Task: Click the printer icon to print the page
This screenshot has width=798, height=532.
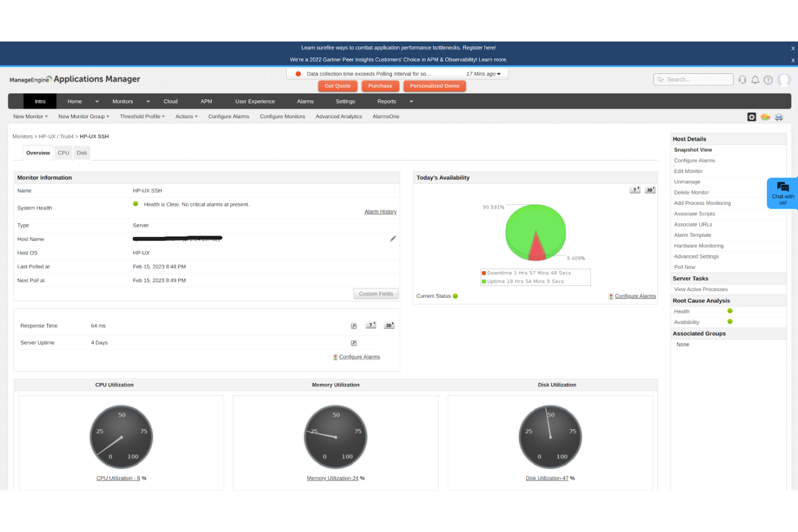Action: click(779, 117)
